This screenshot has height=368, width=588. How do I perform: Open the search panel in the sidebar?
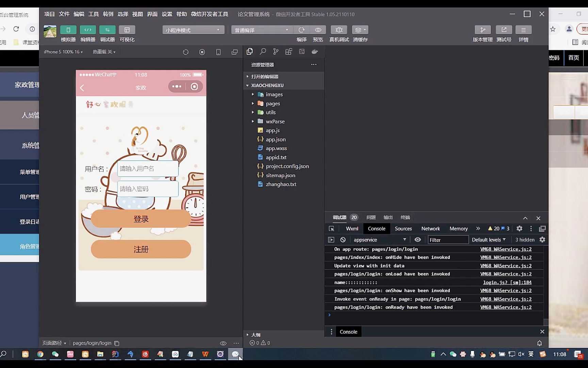tap(263, 51)
